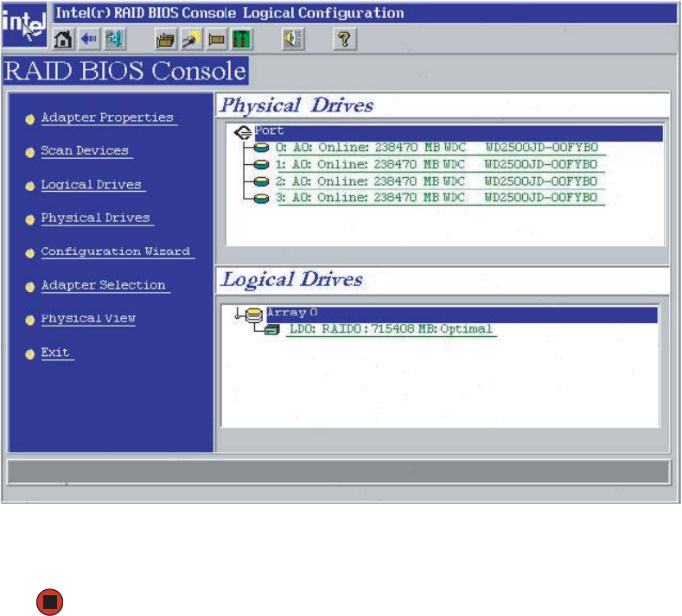682x616 pixels.
Task: Open the Adapter folder toolbar icon
Action: point(165,40)
